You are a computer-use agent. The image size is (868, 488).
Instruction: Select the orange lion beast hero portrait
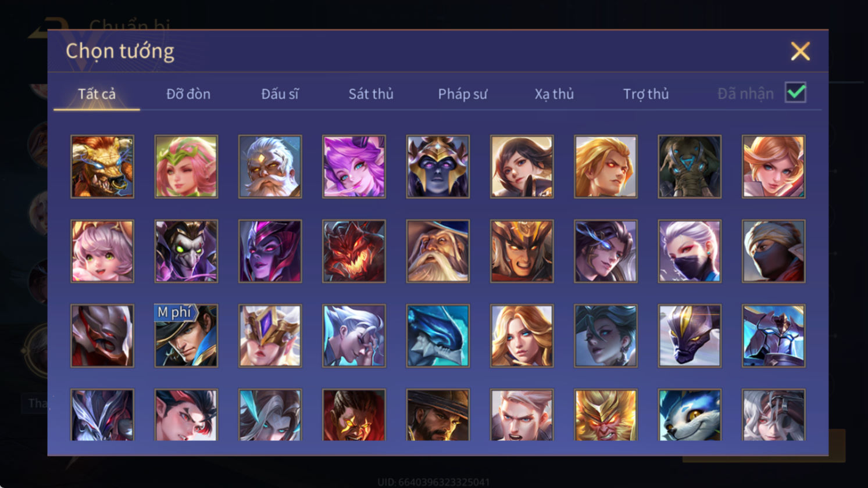coord(102,167)
